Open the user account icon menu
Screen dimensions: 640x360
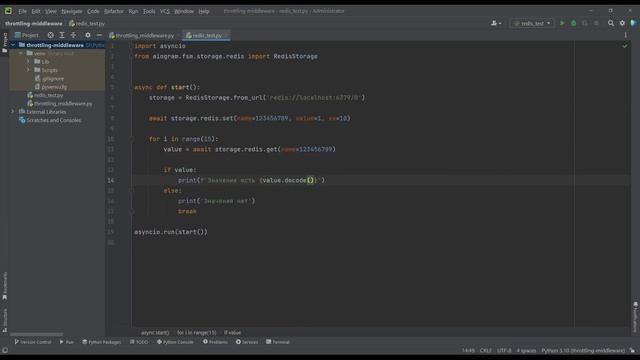[496, 23]
